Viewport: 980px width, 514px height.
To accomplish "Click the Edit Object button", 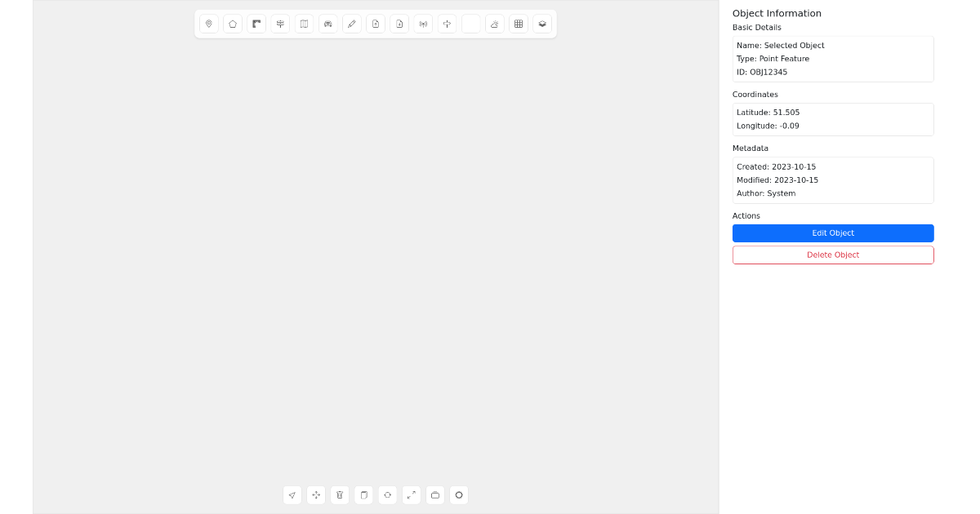I will click(x=833, y=233).
